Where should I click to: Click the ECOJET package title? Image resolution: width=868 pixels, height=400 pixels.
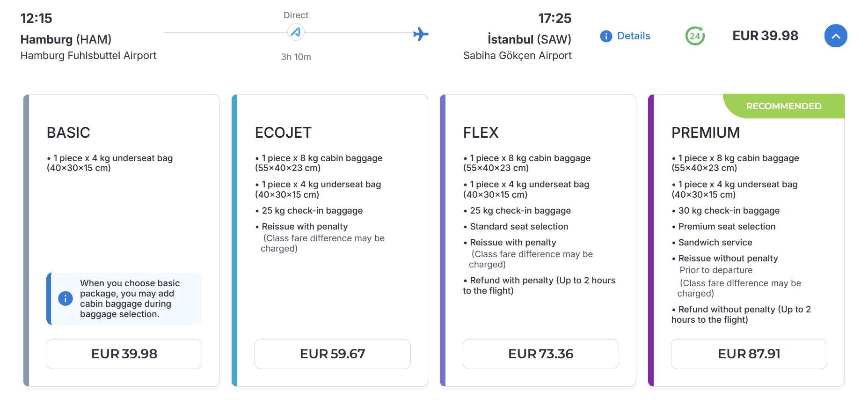[283, 133]
